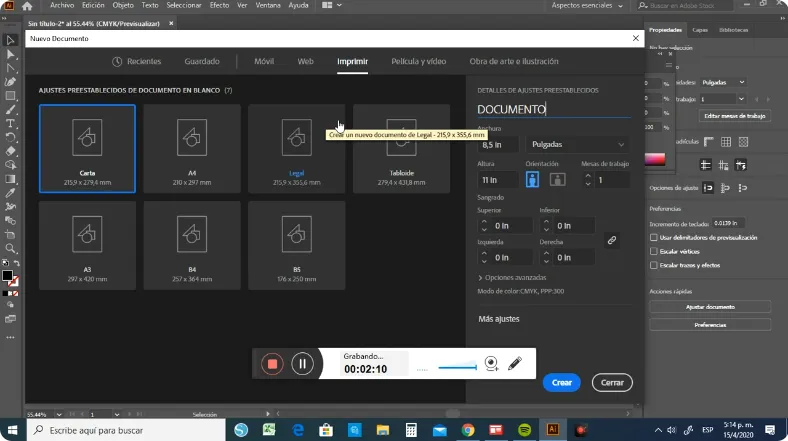Open Spotify from the taskbar
Viewport: 788px width, 441px height.
pyautogui.click(x=525, y=430)
